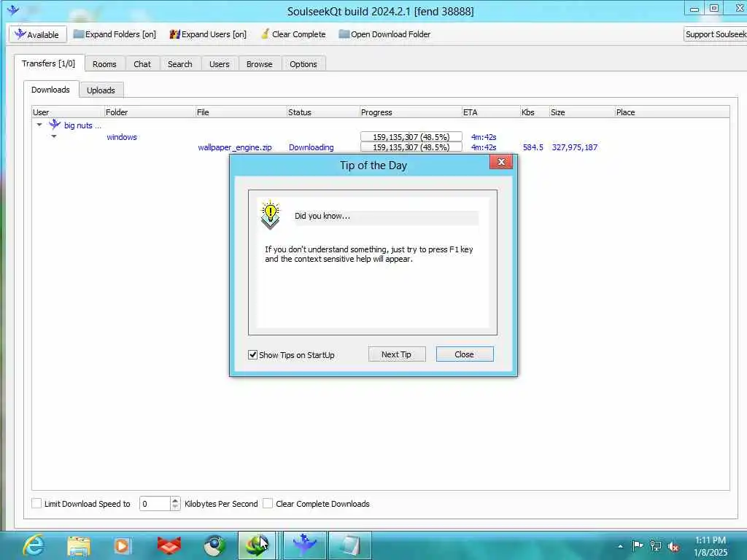Click the Support Soulseek button
The height and width of the screenshot is (560, 747).
point(715,34)
